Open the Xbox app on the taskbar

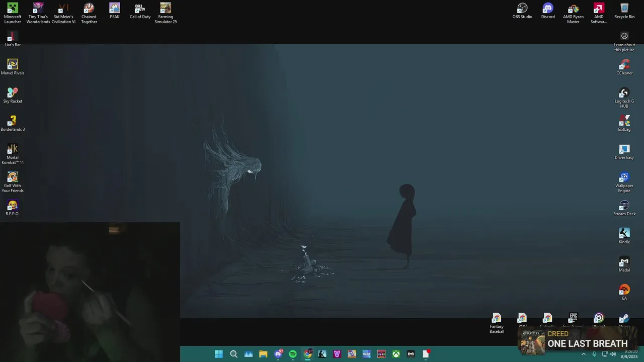tap(396, 354)
